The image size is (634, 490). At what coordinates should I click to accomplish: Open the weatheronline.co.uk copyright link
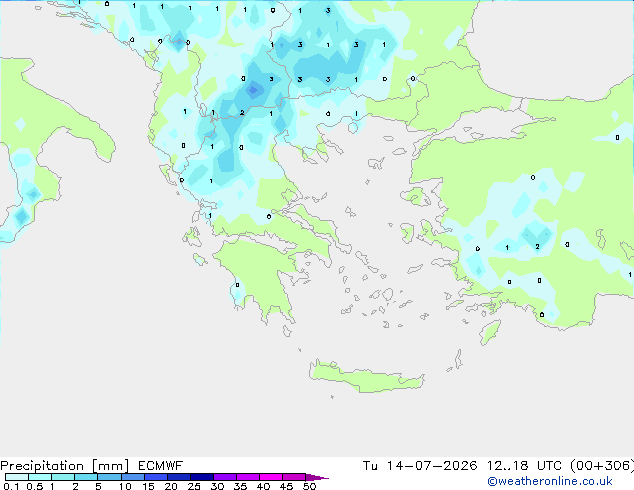coord(549,481)
